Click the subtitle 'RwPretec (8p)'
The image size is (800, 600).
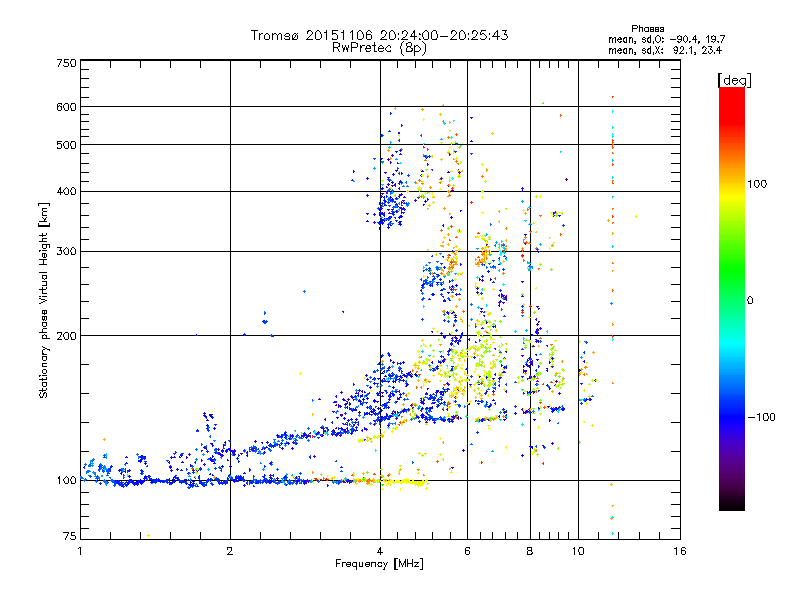(379, 48)
